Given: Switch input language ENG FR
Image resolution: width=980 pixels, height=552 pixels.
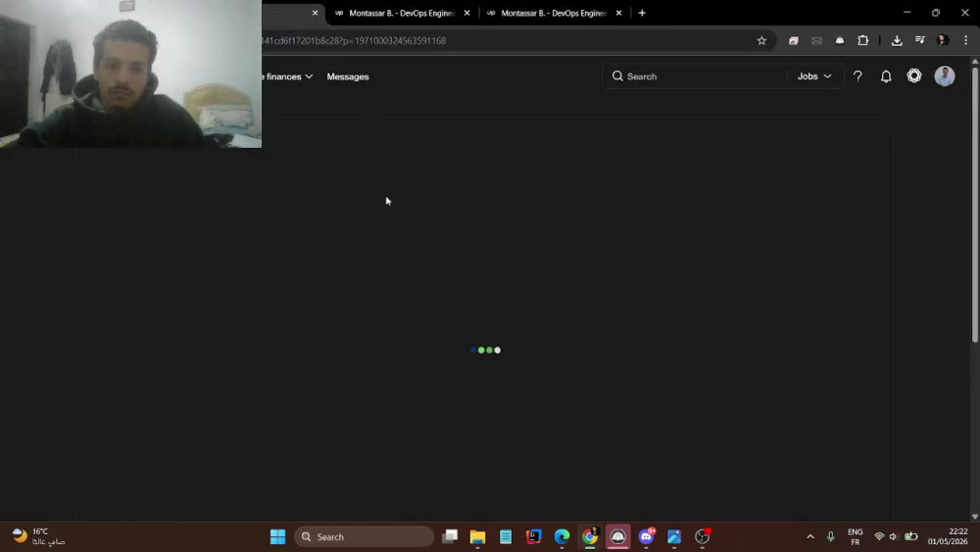Looking at the screenshot, I should pyautogui.click(x=855, y=536).
